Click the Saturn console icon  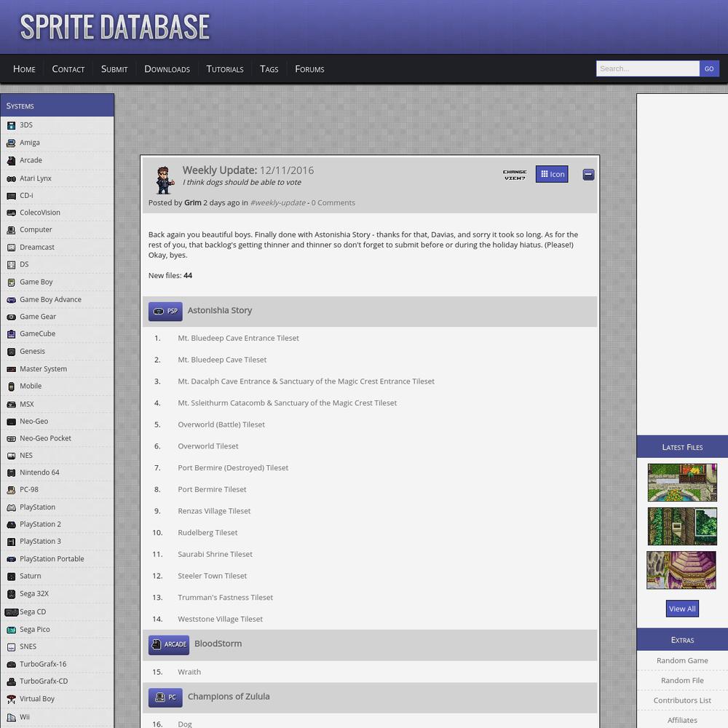11,577
